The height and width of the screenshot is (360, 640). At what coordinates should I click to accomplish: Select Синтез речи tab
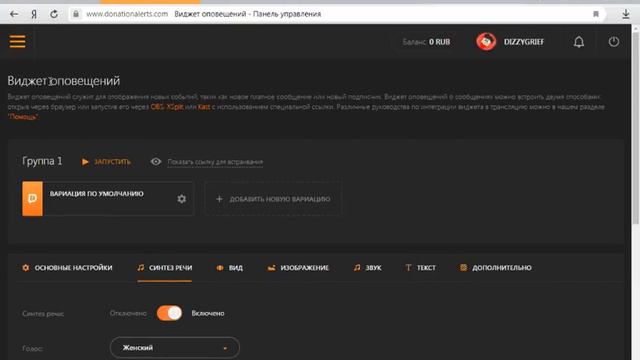(x=164, y=268)
